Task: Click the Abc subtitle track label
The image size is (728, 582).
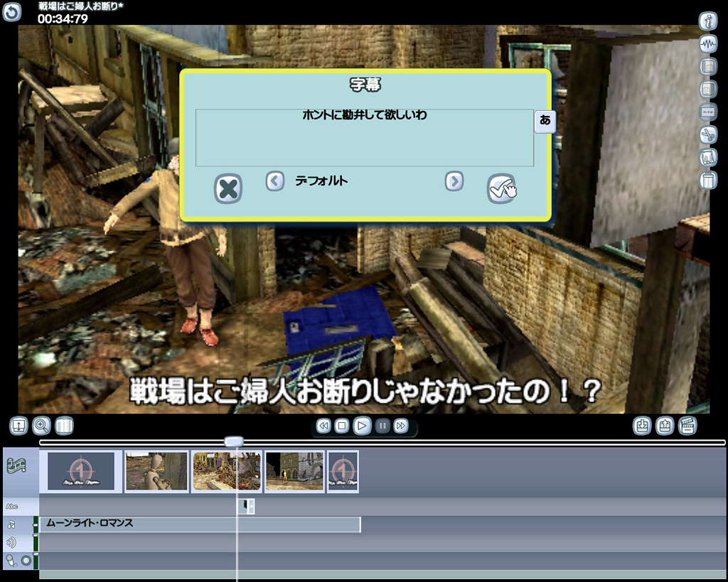Action: tap(12, 507)
